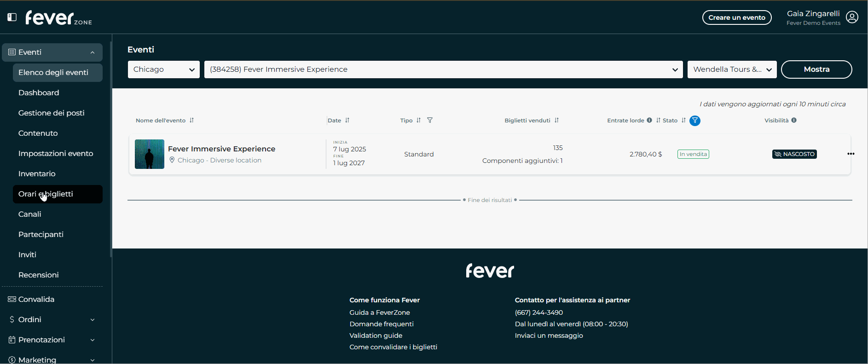
Task: Click the Prenotazioni calendar icon
Action: pos(12,340)
